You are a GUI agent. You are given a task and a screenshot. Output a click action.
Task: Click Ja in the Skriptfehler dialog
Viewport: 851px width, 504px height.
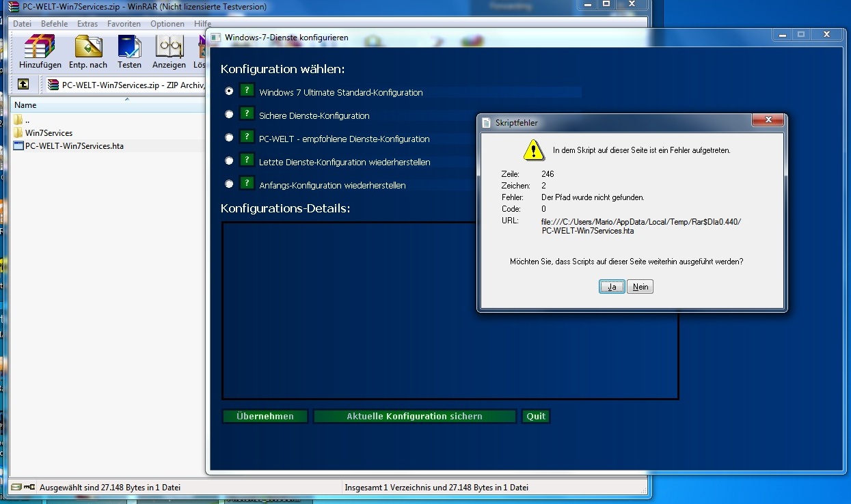(612, 287)
